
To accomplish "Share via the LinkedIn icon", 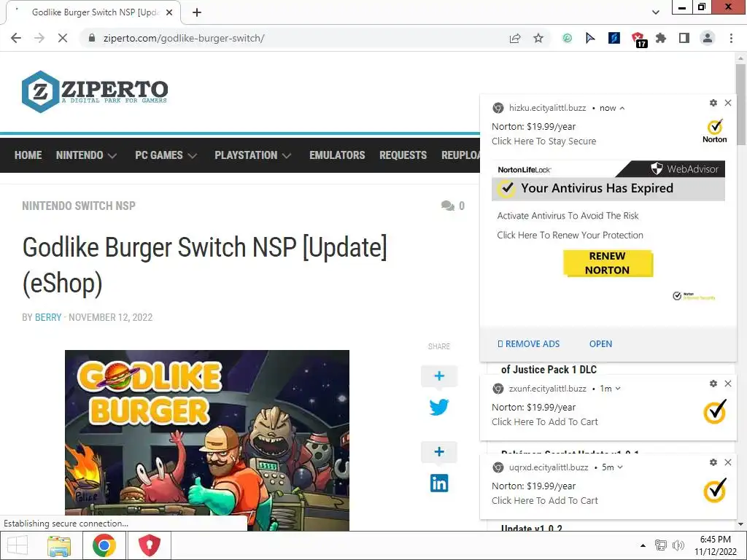I will coord(439,483).
